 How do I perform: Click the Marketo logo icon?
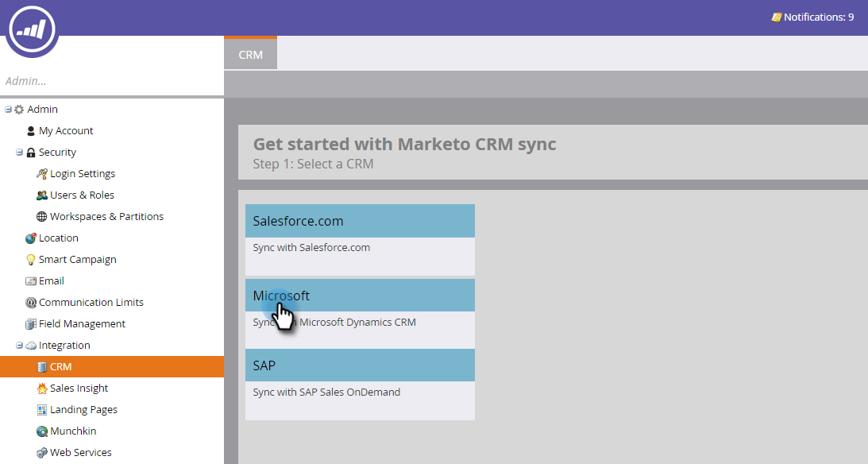[33, 28]
